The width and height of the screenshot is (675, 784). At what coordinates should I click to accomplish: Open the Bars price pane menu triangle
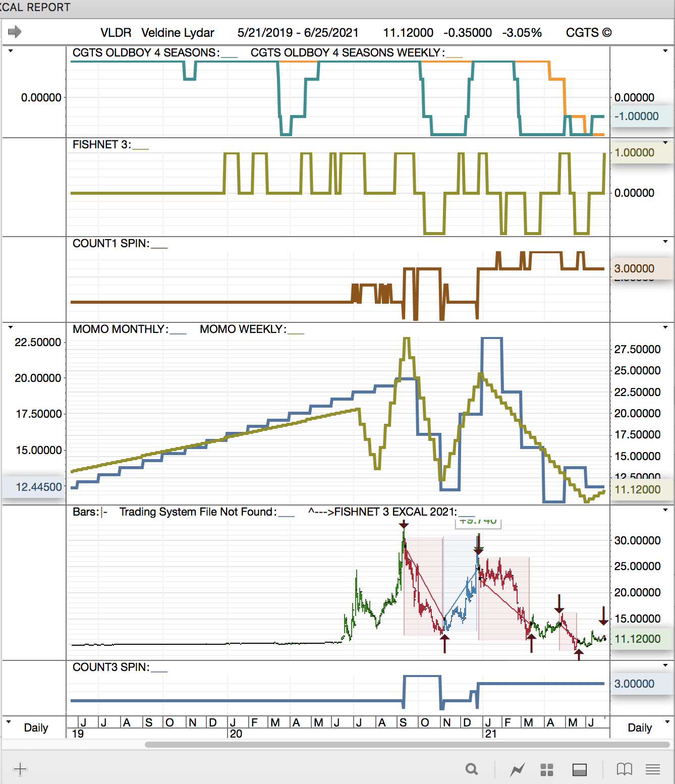pyautogui.click(x=665, y=510)
